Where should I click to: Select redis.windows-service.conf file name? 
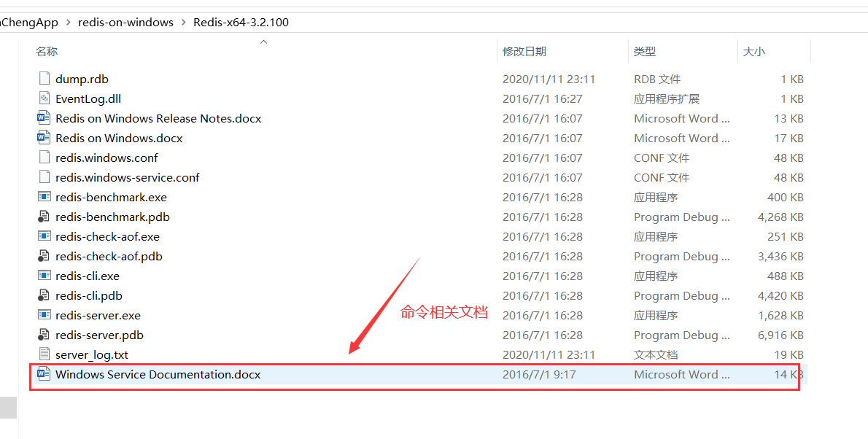(128, 178)
